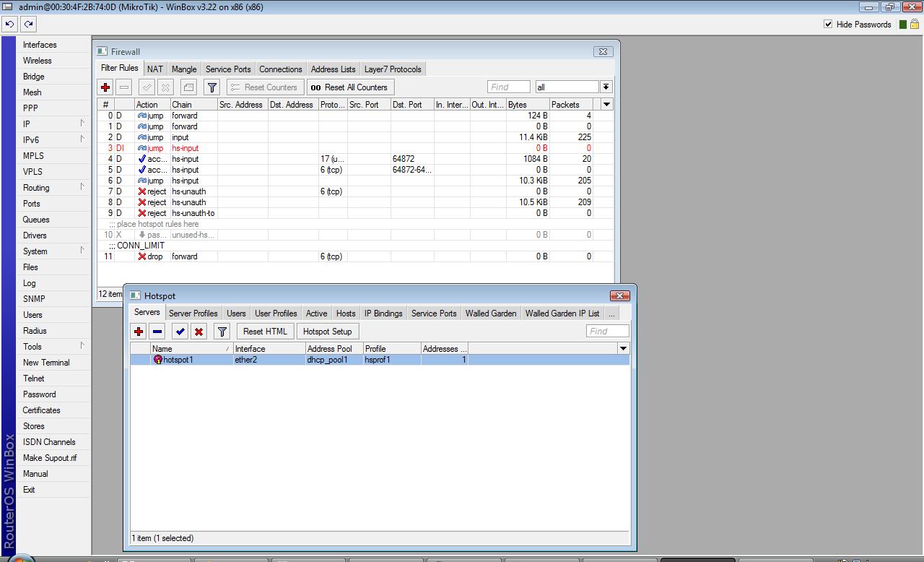Expand the IPv6 submenu

pyautogui.click(x=82, y=139)
